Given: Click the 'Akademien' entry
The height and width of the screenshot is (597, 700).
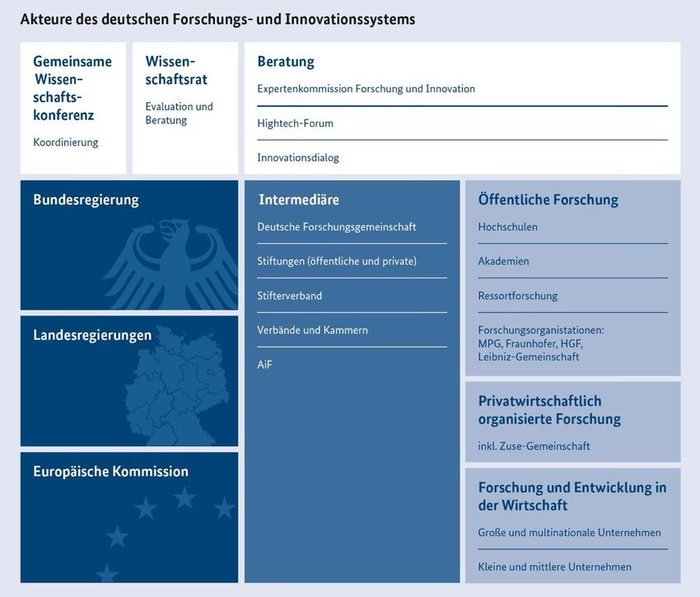Looking at the screenshot, I should pos(503,261).
